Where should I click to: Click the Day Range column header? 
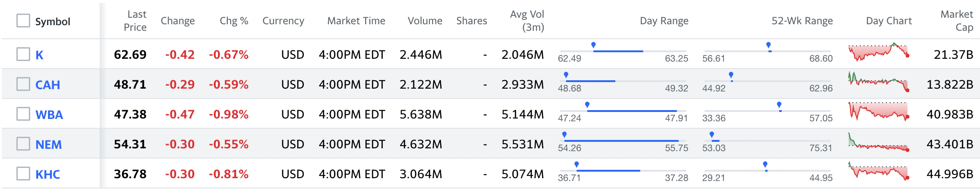pyautogui.click(x=664, y=21)
